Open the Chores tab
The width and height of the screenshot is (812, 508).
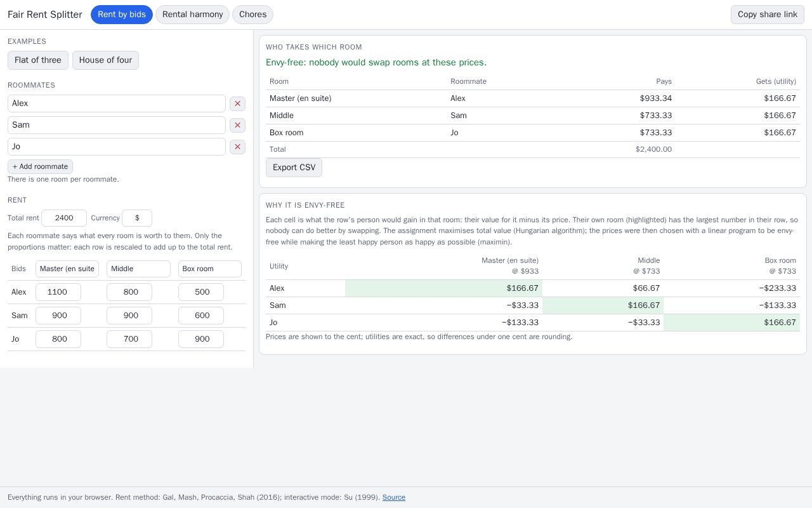pos(252,15)
